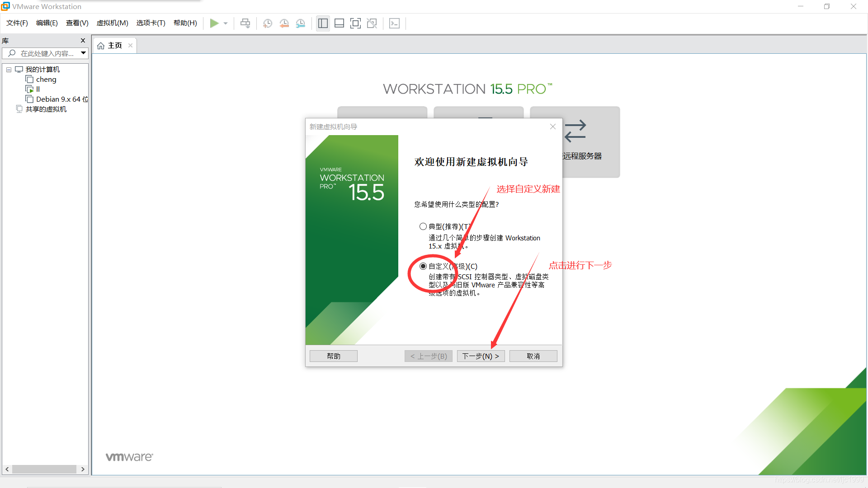Click the 取消 button in wizard
Screen dimensions: 868x488
[533, 356]
